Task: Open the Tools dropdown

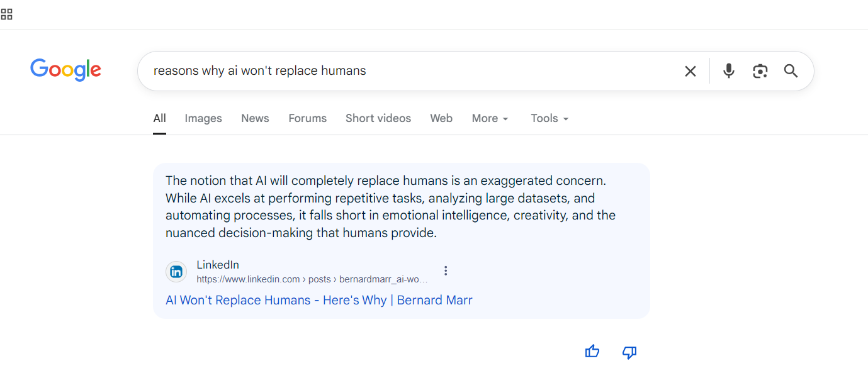Action: (550, 118)
